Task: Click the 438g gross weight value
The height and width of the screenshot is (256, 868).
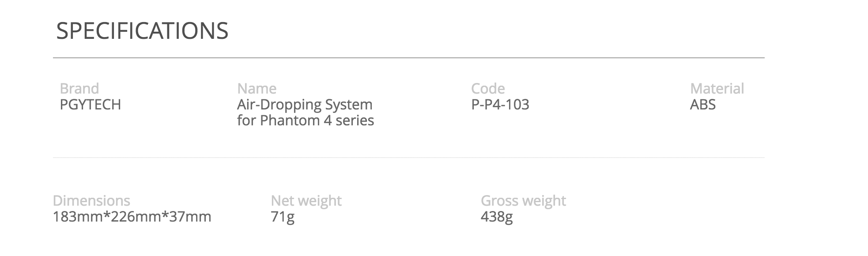Action: [x=497, y=217]
